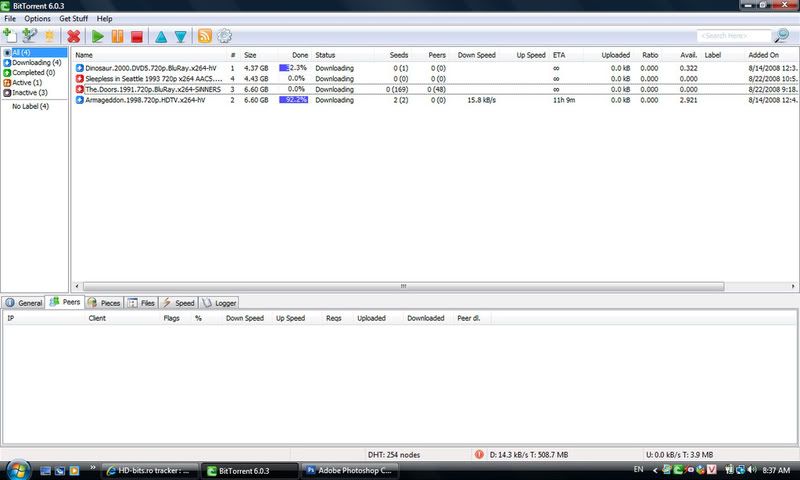Click the right arrow of horizontal scrollbar

pyautogui.click(x=793, y=286)
